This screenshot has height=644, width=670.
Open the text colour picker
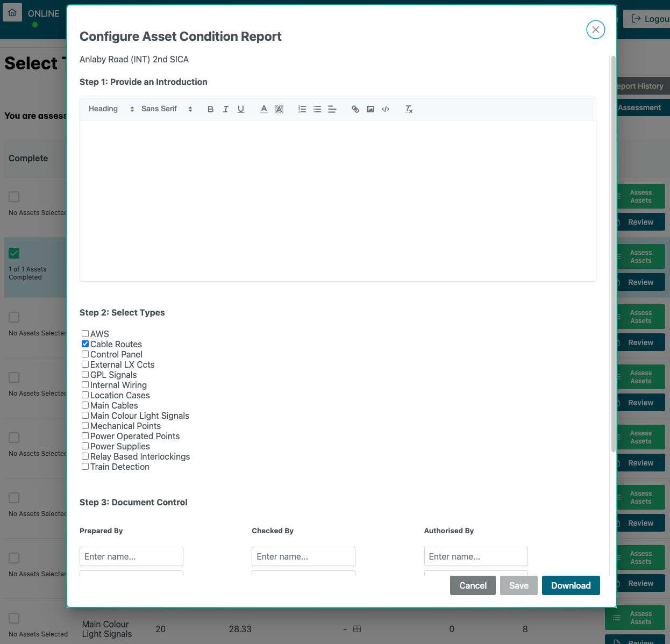(x=264, y=109)
